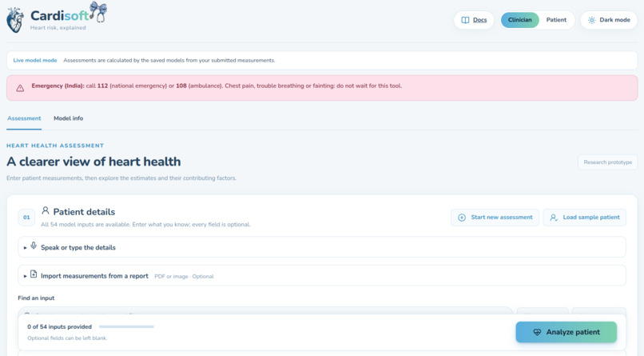
Task: Click the heart pulse icon in Analyze patient
Action: 537,332
